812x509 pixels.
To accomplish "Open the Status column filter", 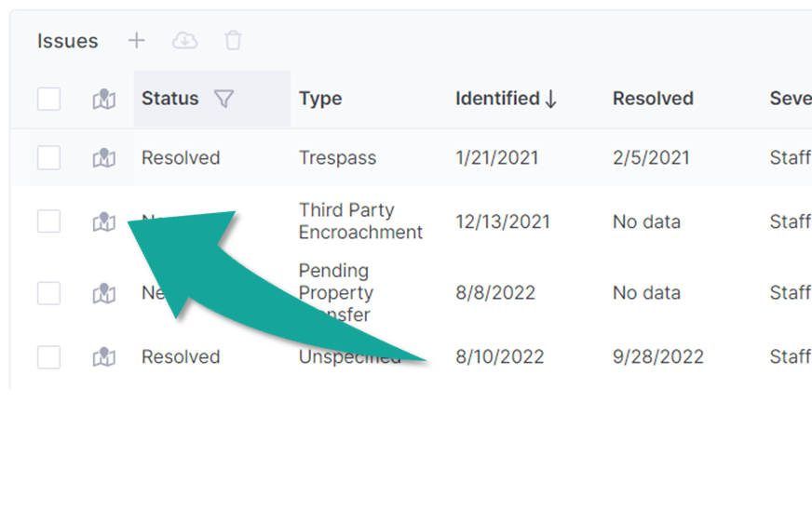I will pyautogui.click(x=223, y=99).
